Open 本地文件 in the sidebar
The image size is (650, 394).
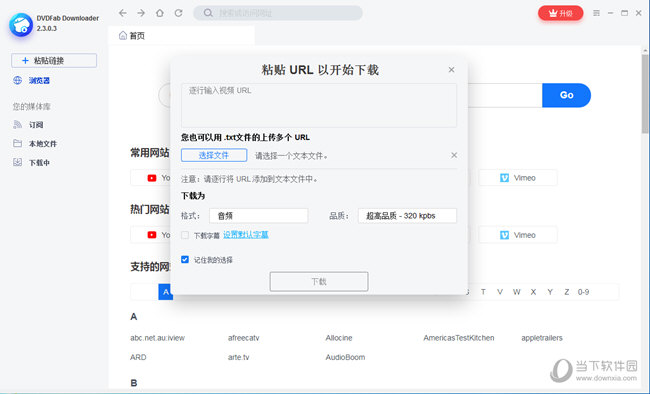[43, 143]
